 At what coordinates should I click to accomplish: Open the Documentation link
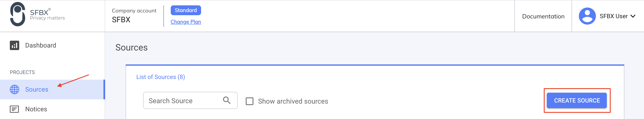543,16
